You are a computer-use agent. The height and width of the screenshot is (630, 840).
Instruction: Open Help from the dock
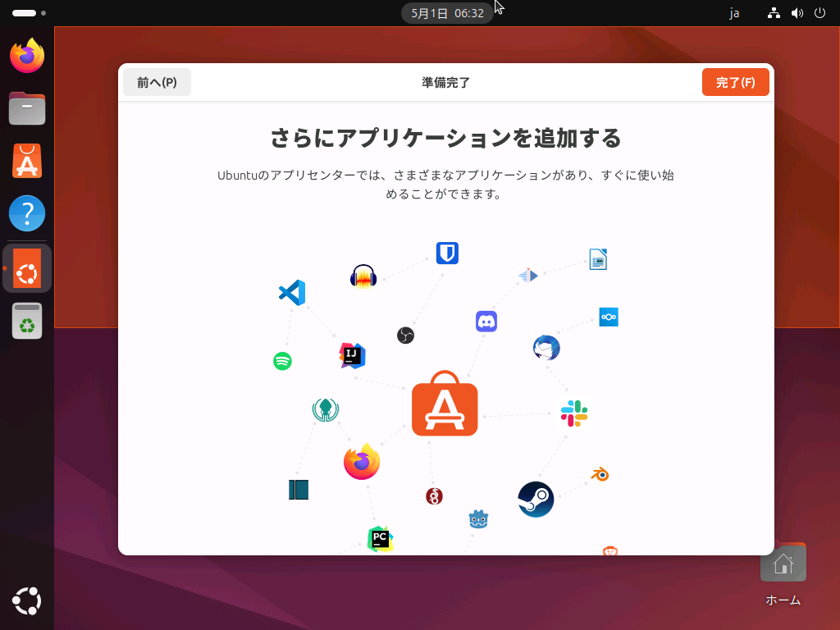[x=27, y=213]
